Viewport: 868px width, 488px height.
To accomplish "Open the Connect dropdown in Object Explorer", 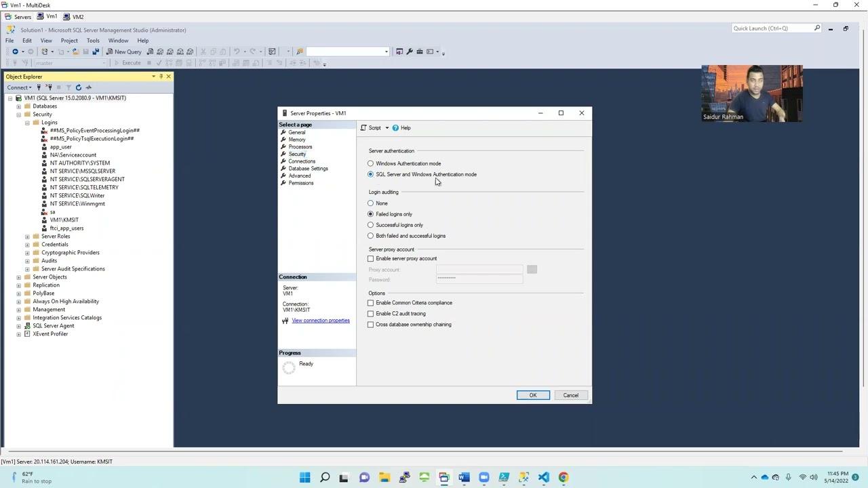I will [19, 87].
